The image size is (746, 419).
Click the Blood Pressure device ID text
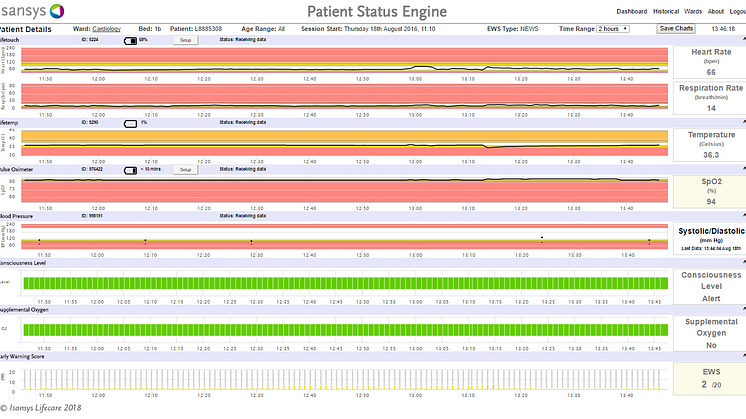pyautogui.click(x=92, y=215)
